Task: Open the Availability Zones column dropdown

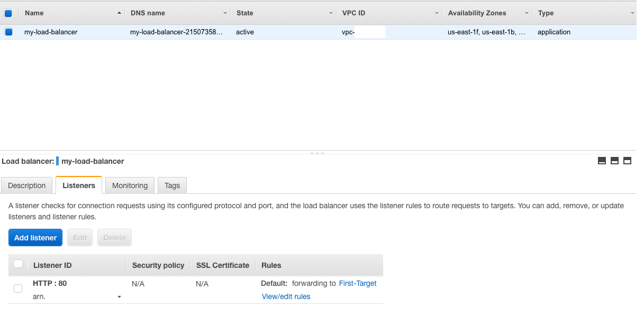Action: pos(527,13)
